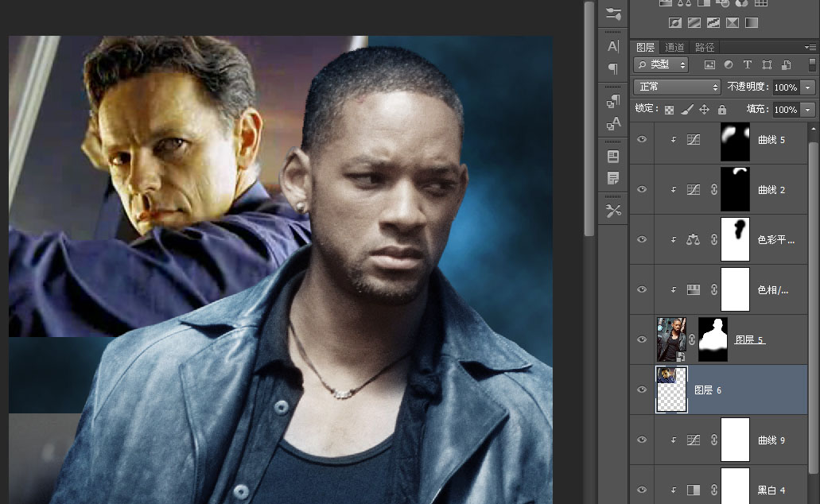Select the 图层 5 layer name
Screen dimensions: 820x504
[x=749, y=340]
